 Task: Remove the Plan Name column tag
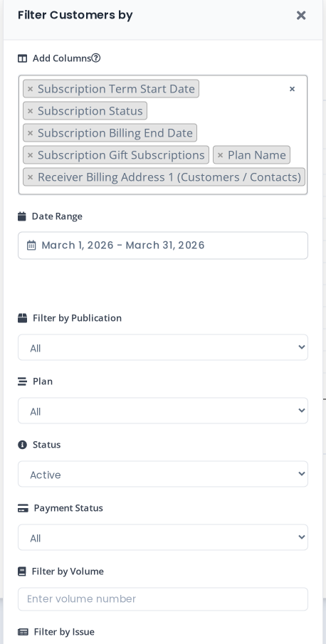pyautogui.click(x=220, y=155)
